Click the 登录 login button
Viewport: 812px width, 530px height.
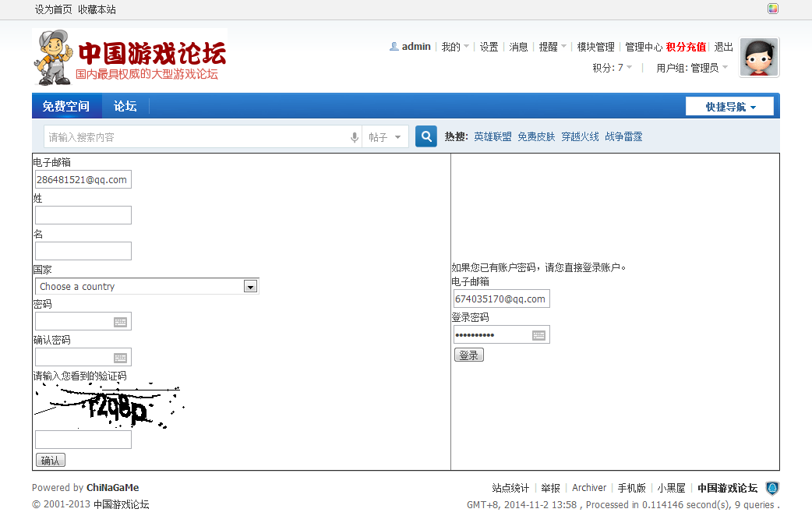click(468, 354)
